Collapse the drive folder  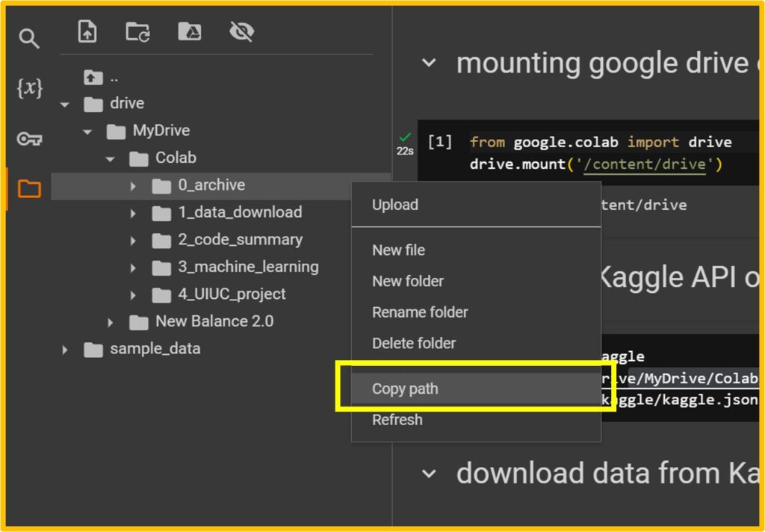tap(65, 105)
